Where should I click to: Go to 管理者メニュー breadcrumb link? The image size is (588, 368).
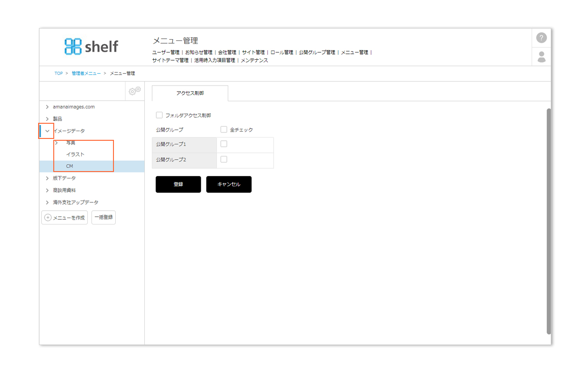tap(86, 73)
